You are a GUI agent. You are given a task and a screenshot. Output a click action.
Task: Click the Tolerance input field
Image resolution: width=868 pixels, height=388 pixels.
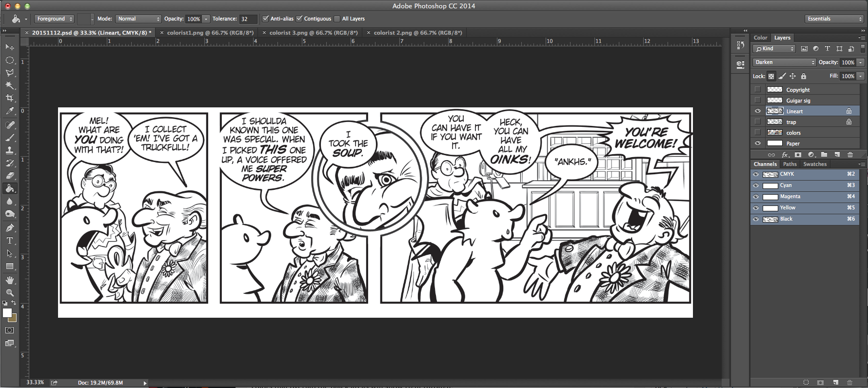point(248,19)
